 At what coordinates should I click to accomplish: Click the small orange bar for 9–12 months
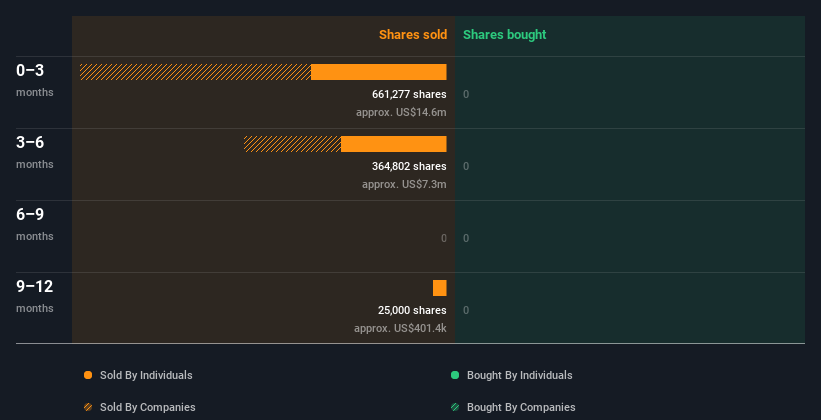(x=440, y=288)
